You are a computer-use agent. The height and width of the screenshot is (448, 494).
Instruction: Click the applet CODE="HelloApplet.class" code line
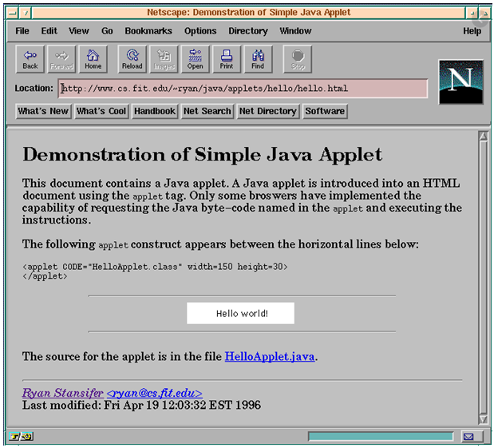point(155,267)
